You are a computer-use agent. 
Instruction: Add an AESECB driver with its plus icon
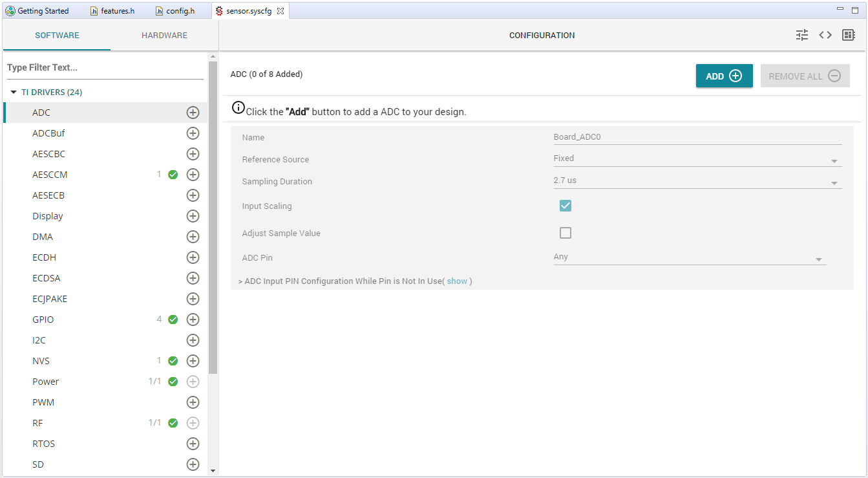[x=193, y=195]
